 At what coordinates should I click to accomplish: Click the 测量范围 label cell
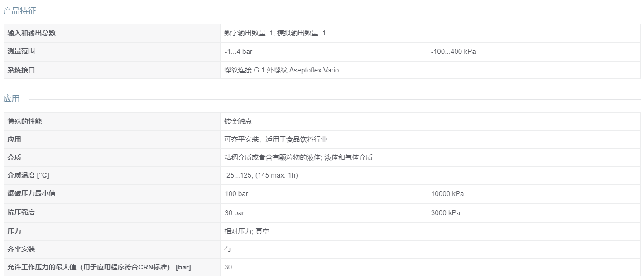(111, 52)
